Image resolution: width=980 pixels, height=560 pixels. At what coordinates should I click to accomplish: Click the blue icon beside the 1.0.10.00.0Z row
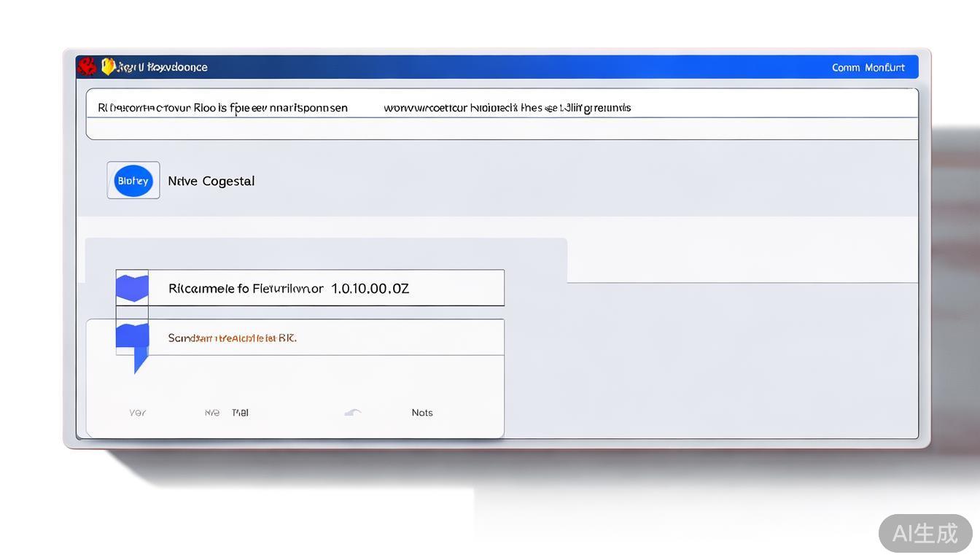[x=132, y=288]
